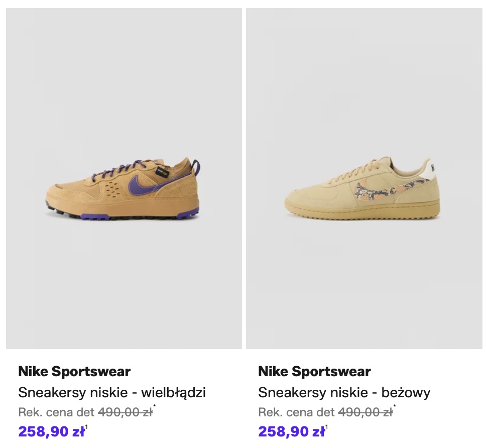Screen dimensions: 486x448
Task: Open "Sneakersy niskie - wielbłądzi" product title
Action: tap(112, 392)
